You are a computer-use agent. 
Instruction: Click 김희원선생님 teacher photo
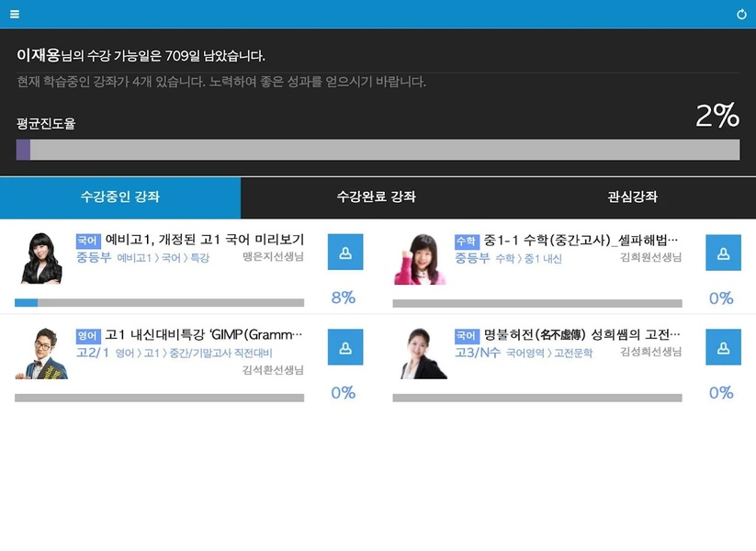(x=421, y=259)
